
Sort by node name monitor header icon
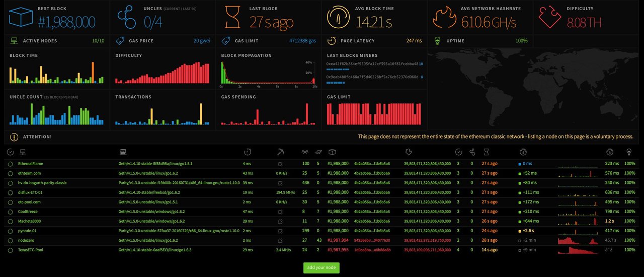[23, 152]
